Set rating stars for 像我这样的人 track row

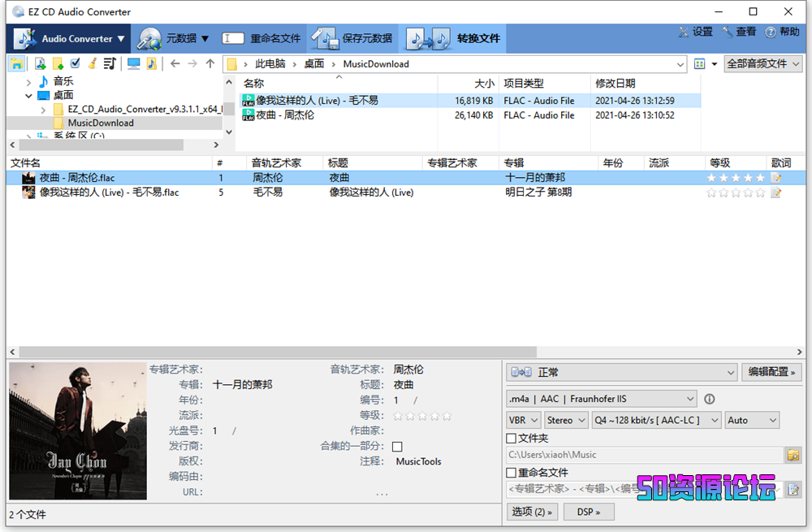click(x=736, y=192)
